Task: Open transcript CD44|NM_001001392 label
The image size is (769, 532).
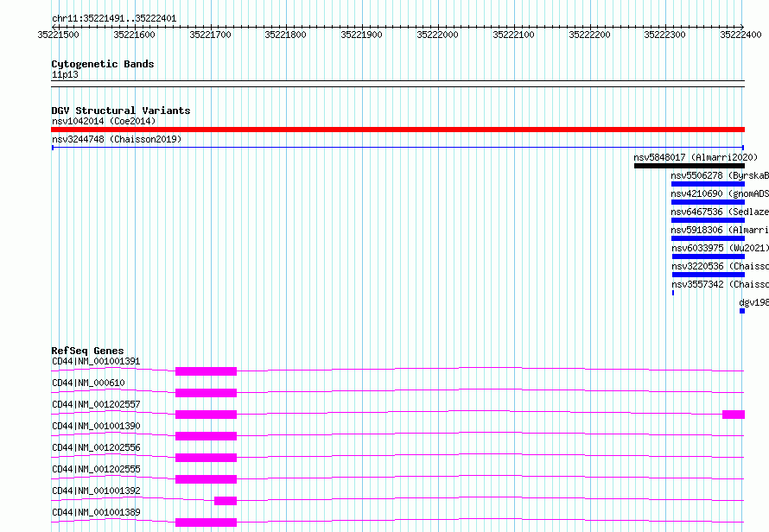Action: coord(96,491)
